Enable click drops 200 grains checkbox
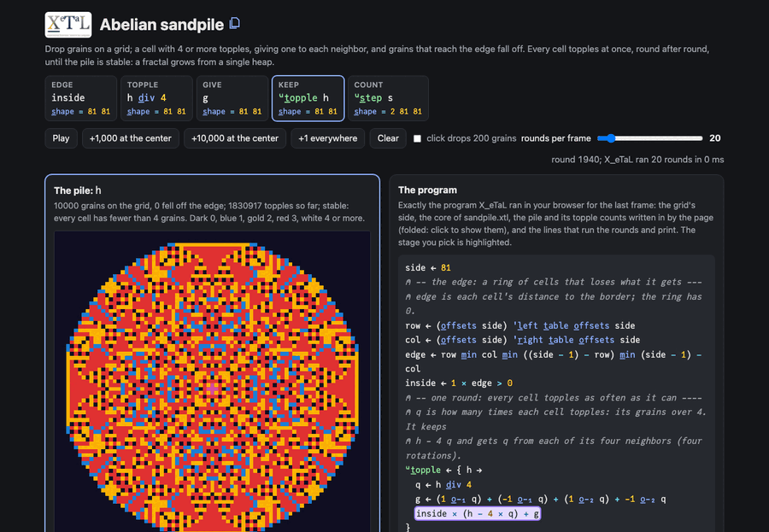This screenshot has width=769, height=532. click(x=417, y=138)
